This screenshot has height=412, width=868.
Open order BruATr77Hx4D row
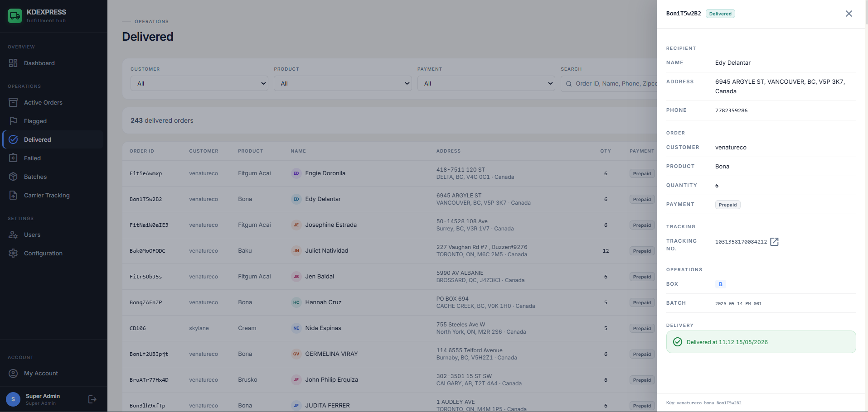pos(390,380)
